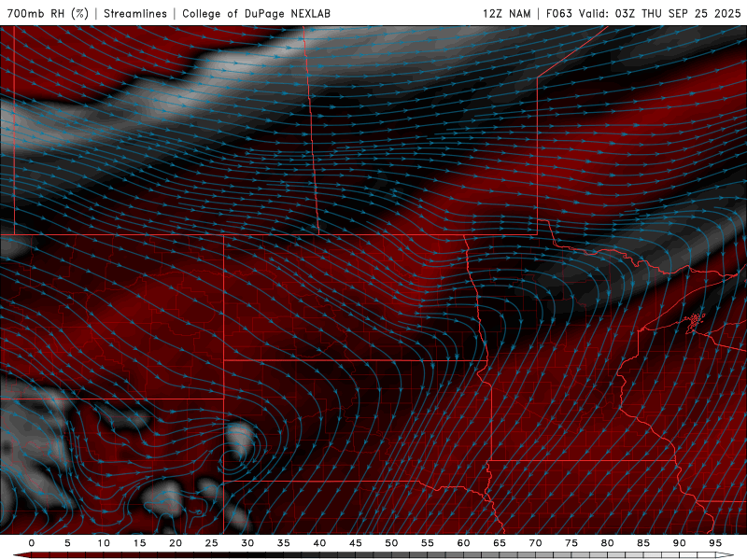The width and height of the screenshot is (747, 560).
Task: Click the colorbar label "40"
Action: (319, 543)
